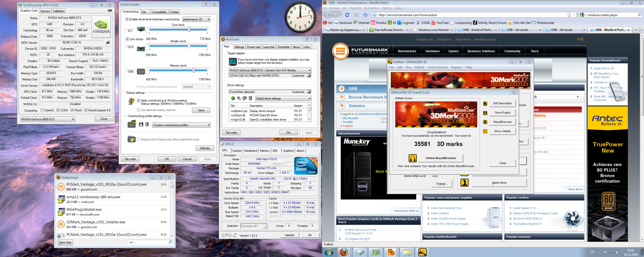The image size is (644, 257).
Task: Open the Online Services menu in 3DMark2001
Action: 437,67
